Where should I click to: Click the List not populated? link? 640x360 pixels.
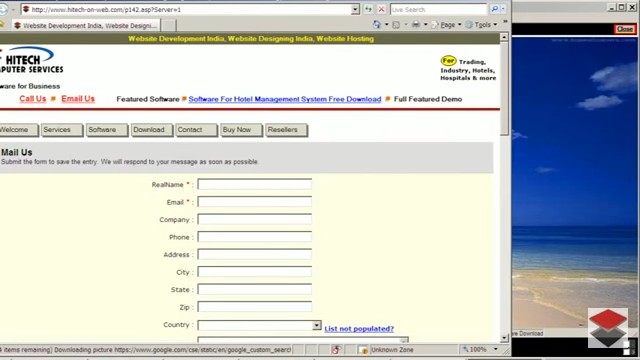pos(359,329)
